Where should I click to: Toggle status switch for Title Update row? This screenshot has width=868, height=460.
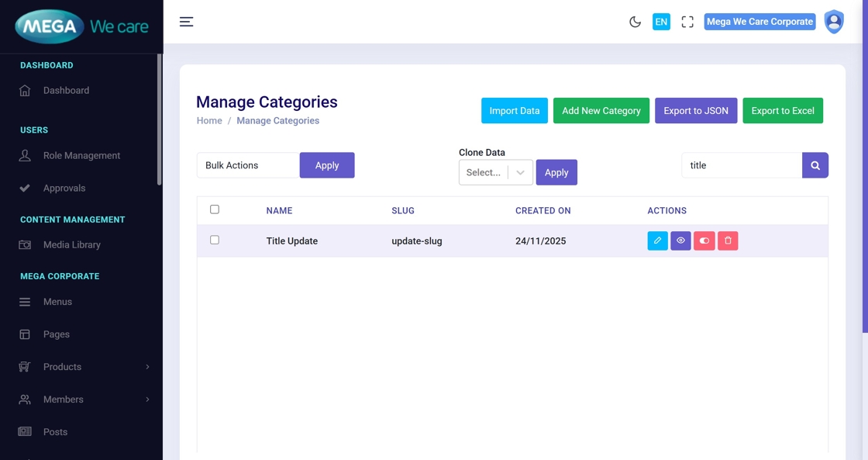(704, 240)
